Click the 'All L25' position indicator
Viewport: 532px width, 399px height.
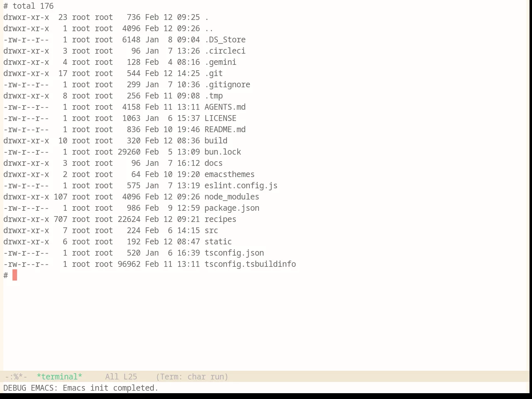(121, 377)
